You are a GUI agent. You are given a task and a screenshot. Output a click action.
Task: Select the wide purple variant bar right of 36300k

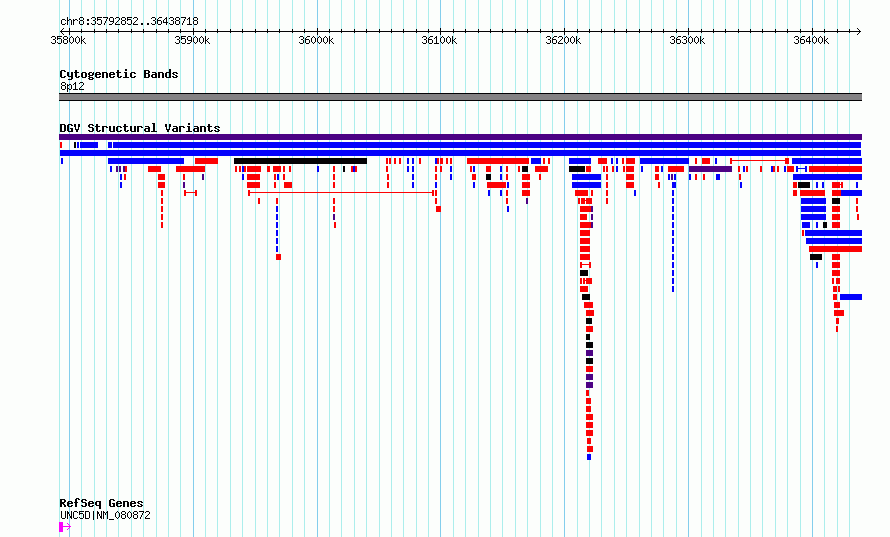(710, 169)
